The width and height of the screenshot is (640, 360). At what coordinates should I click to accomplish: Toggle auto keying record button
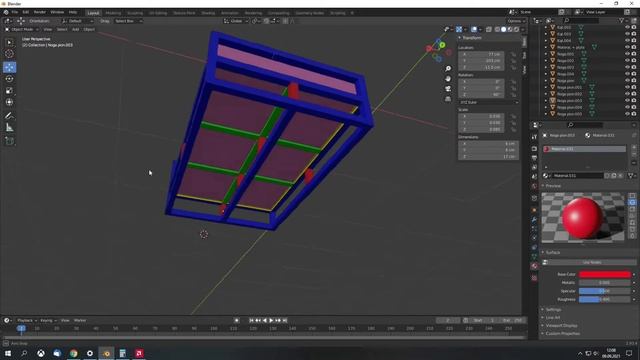[x=236, y=320]
